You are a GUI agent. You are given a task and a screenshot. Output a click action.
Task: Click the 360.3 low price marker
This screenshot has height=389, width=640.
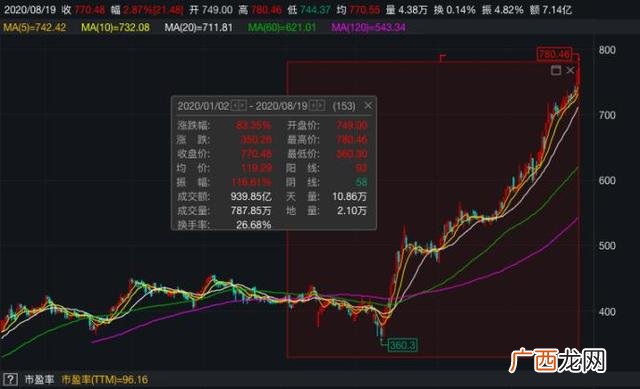point(402,345)
